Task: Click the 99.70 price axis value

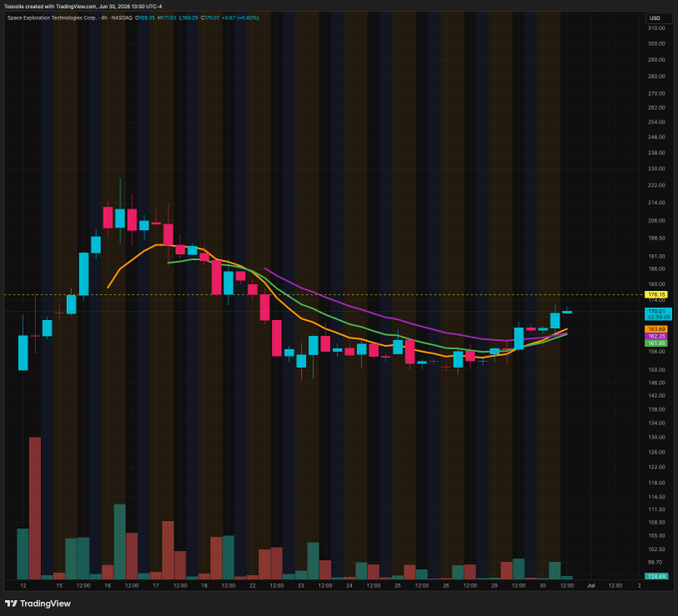Action: click(x=656, y=562)
